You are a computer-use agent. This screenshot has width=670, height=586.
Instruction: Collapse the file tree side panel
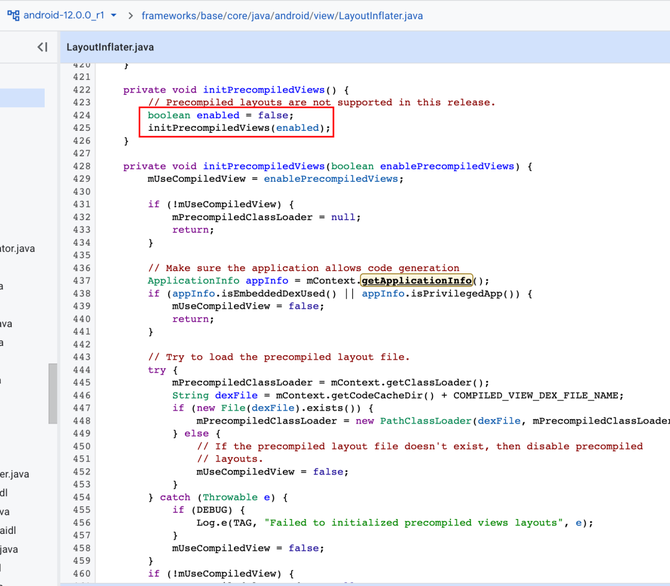coord(42,47)
